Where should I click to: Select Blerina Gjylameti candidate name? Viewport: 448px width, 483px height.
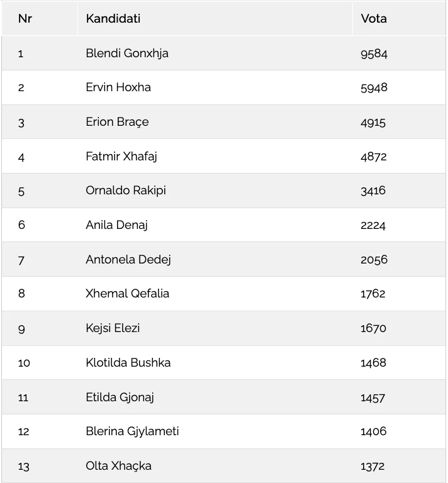click(132, 431)
